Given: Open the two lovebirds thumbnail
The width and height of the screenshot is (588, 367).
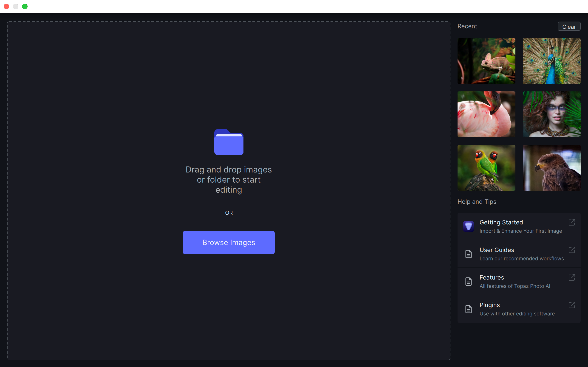Looking at the screenshot, I should pyautogui.click(x=486, y=168).
